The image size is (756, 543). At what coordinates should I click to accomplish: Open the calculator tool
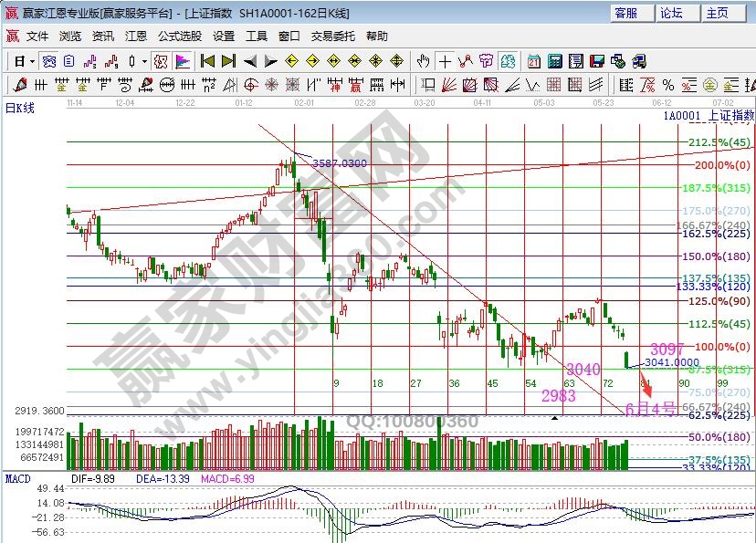click(555, 61)
